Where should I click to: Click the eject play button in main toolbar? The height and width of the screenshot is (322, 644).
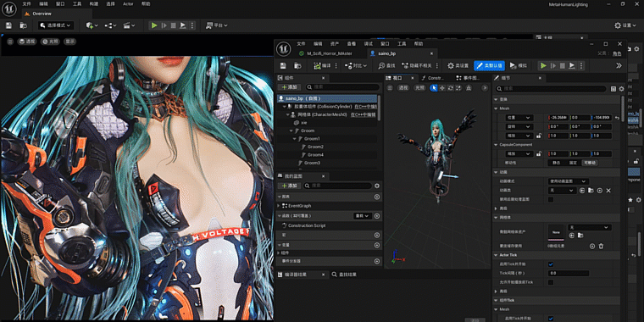183,25
